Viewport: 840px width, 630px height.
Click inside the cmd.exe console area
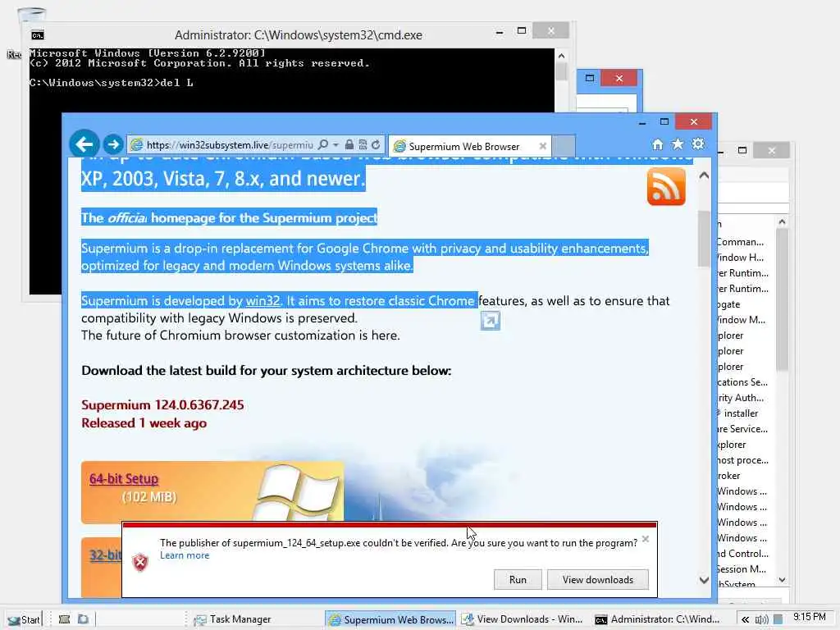point(291,97)
